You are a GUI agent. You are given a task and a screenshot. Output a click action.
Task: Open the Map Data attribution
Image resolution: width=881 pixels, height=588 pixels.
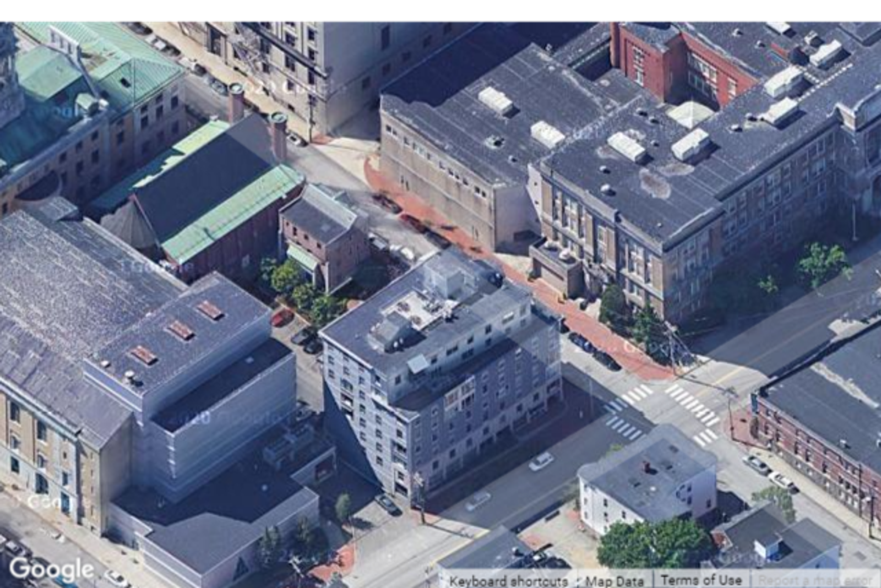coord(614,581)
